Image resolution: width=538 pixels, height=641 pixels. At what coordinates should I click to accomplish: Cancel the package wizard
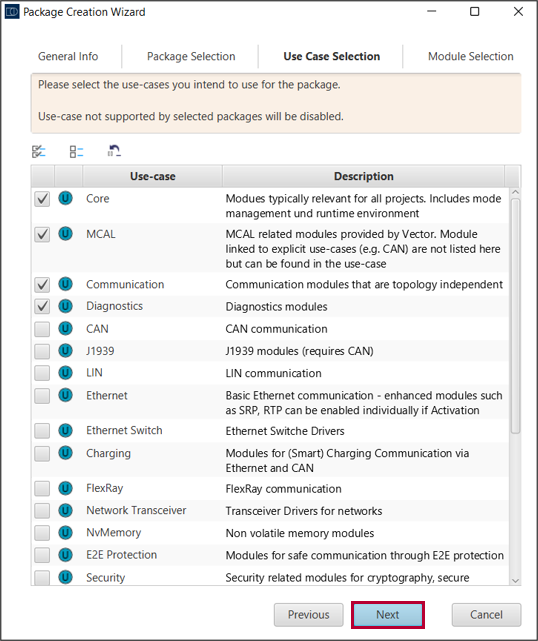click(486, 614)
